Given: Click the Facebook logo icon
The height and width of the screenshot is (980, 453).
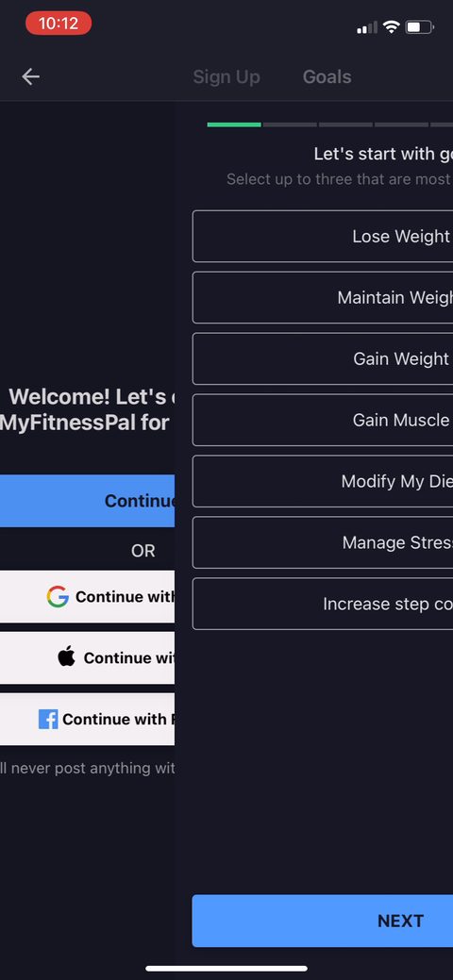Looking at the screenshot, I should 48,719.
